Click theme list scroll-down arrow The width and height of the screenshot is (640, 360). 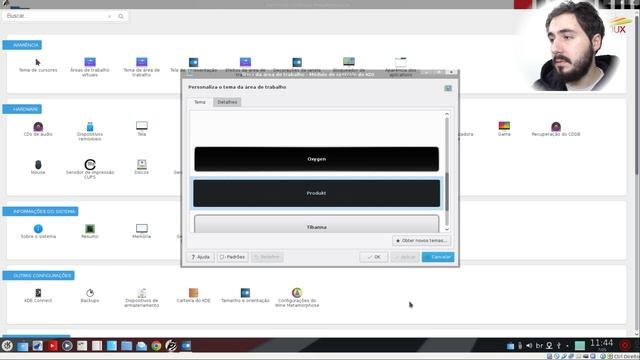(x=447, y=229)
